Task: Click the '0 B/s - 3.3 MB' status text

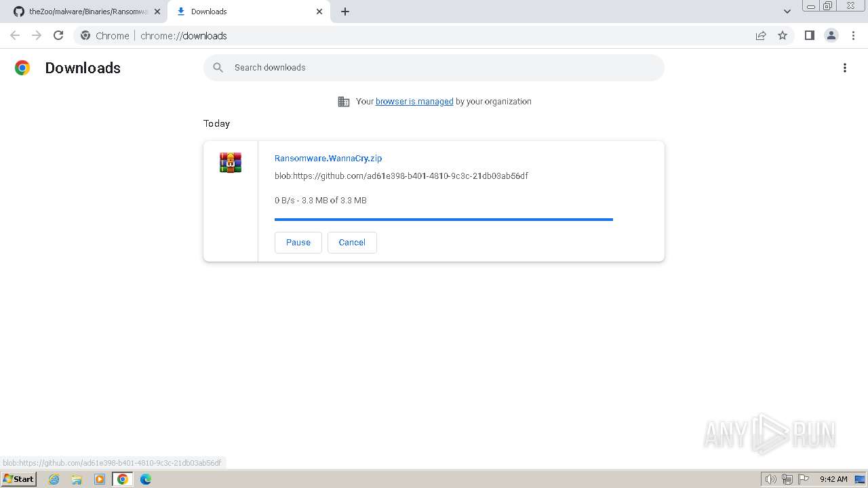Action: click(x=321, y=201)
